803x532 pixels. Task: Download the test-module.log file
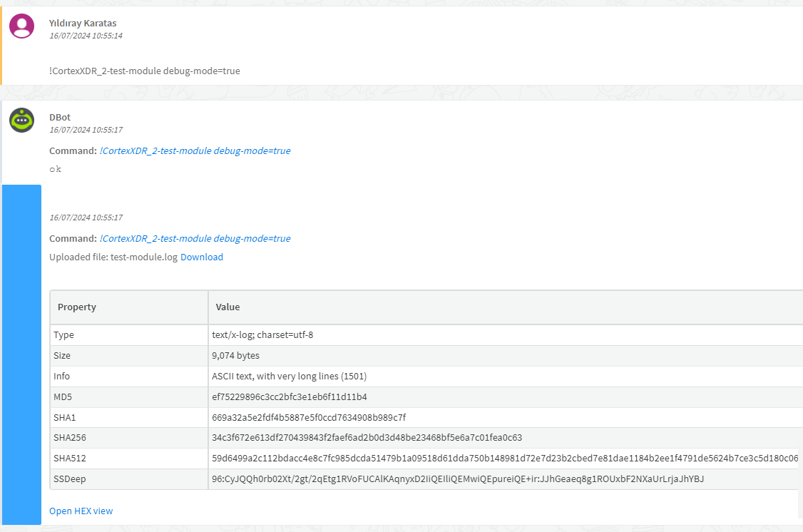202,257
